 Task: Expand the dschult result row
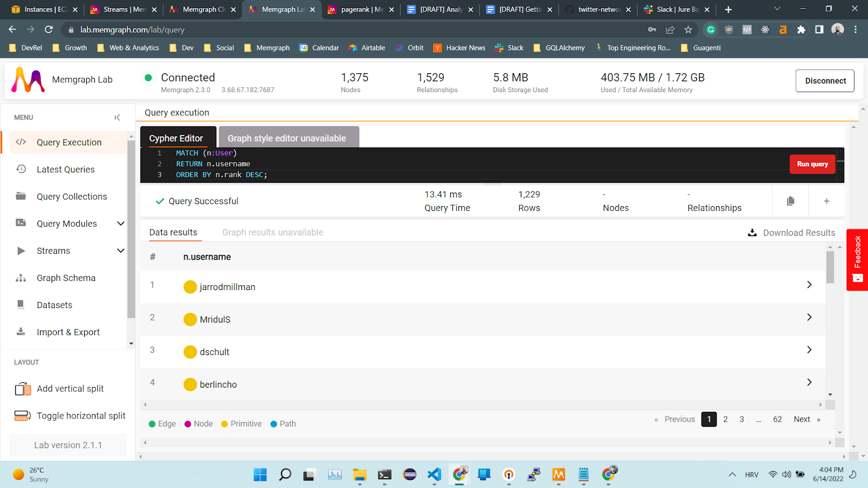point(809,350)
